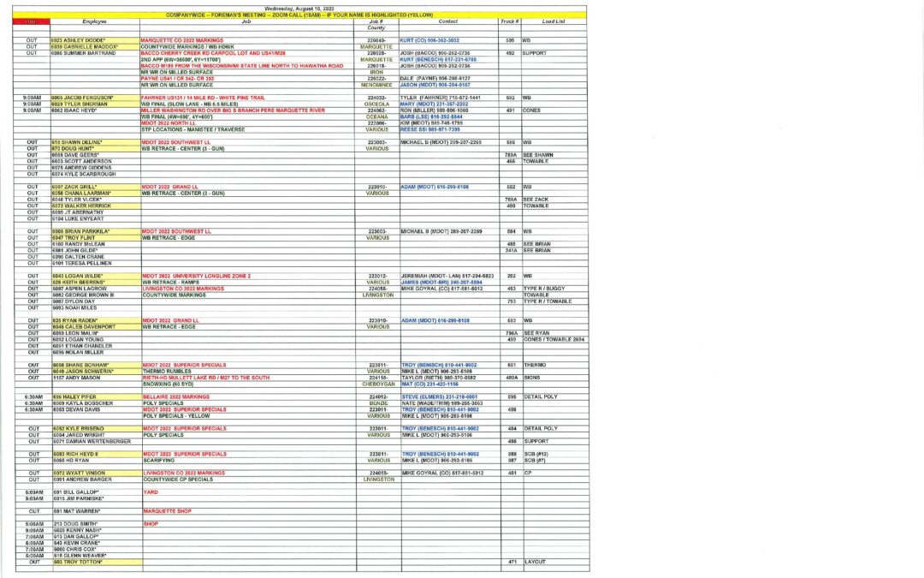Screen dimensions: 924x578
Task: Select employee cell Caleb Davenport
Action: 96,327
